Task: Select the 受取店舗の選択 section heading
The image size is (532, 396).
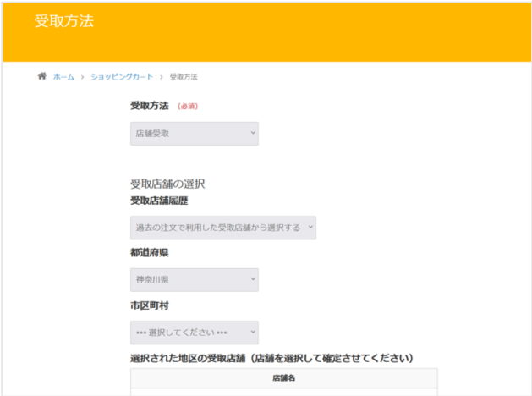Action: click(167, 184)
